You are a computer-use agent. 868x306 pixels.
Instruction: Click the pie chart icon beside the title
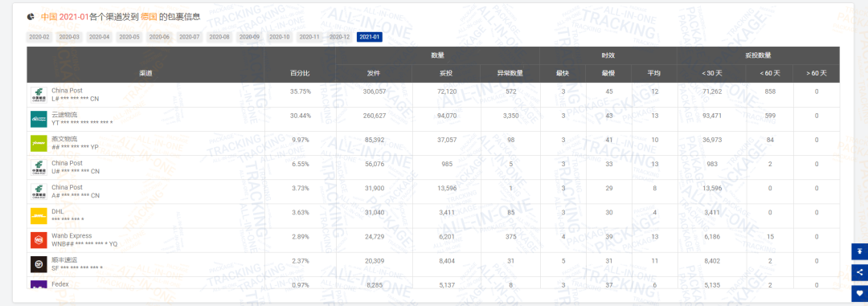coord(31,17)
